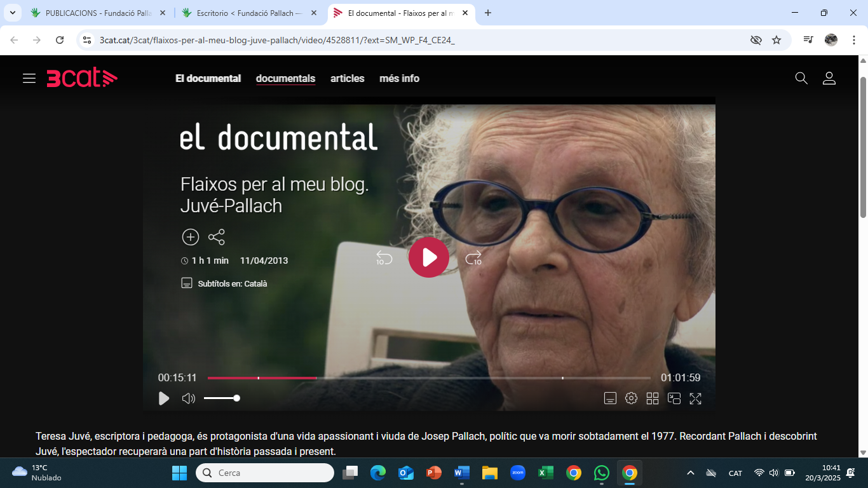This screenshot has height=488, width=868.
Task: Close the PUBLICACIONS browser tab
Action: click(x=163, y=13)
